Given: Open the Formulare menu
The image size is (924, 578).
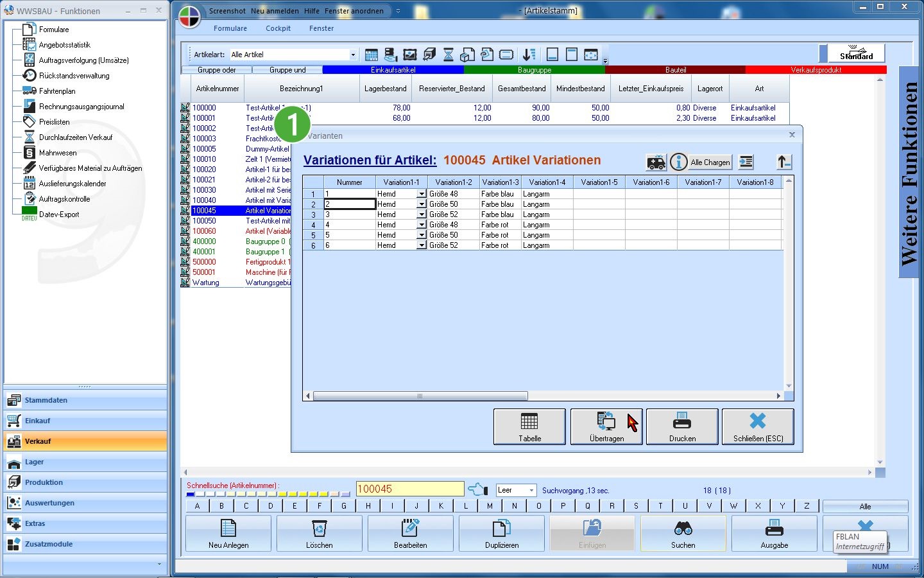Looking at the screenshot, I should pos(230,28).
